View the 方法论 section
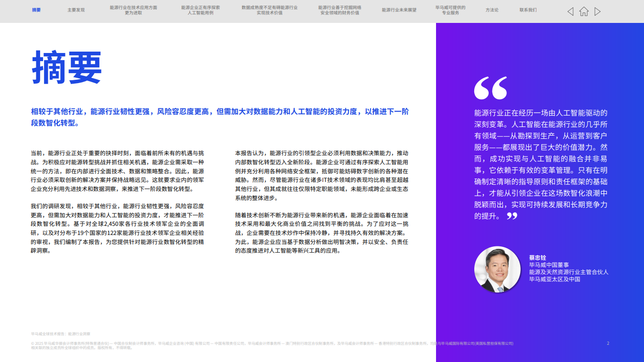The width and height of the screenshot is (644, 362). coord(492,10)
